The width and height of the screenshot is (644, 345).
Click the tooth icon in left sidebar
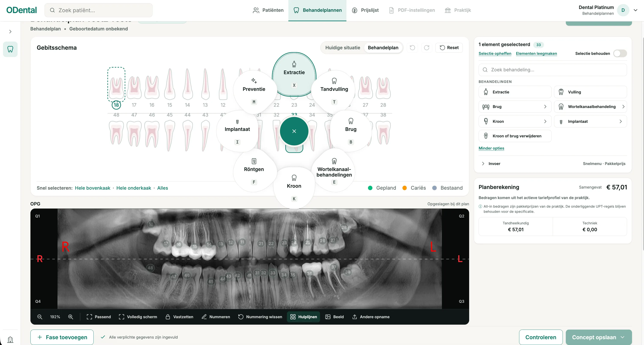(10, 49)
